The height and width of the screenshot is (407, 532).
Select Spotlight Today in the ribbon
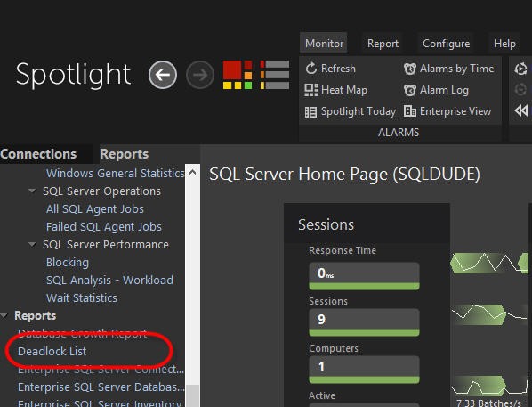pyautogui.click(x=359, y=111)
